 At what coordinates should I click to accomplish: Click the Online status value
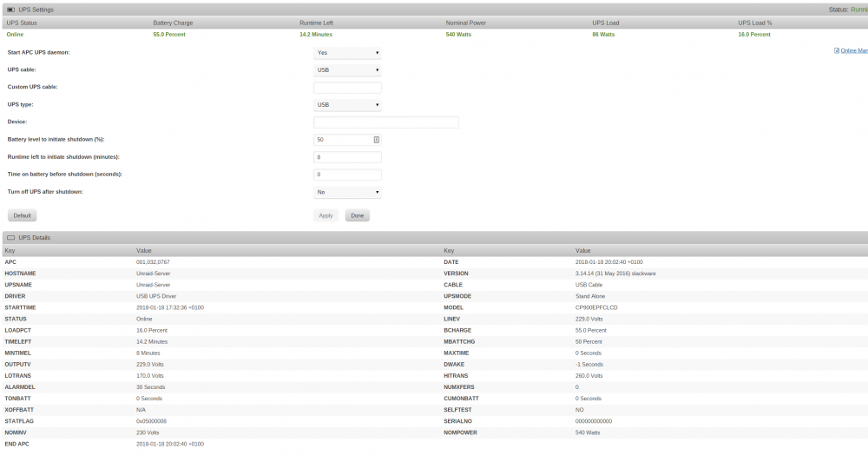pyautogui.click(x=15, y=35)
